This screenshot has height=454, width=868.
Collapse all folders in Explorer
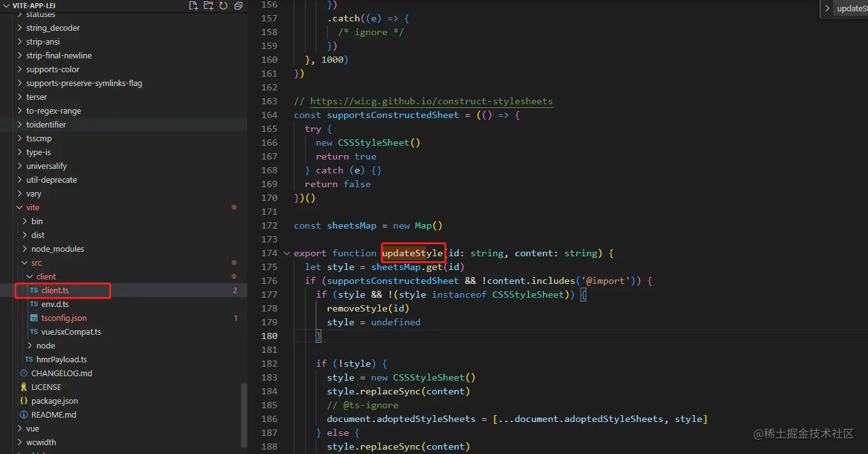(x=238, y=6)
